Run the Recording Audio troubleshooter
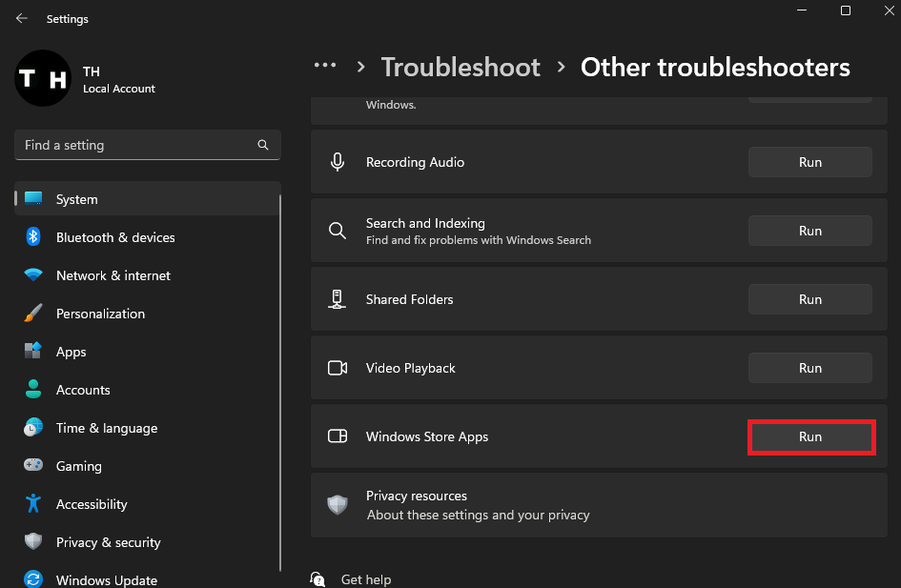 [x=809, y=162]
